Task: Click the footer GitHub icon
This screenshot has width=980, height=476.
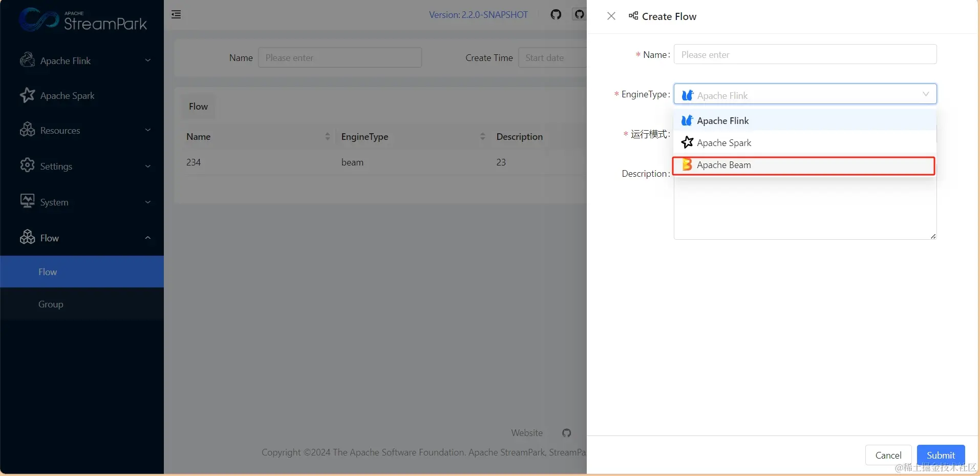Action: [x=566, y=433]
